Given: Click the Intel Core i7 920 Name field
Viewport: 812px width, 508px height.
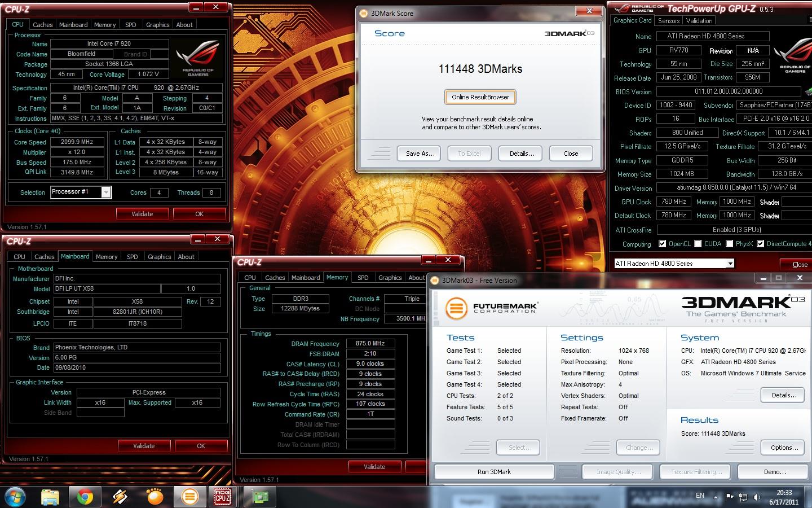Looking at the screenshot, I should click(x=109, y=43).
